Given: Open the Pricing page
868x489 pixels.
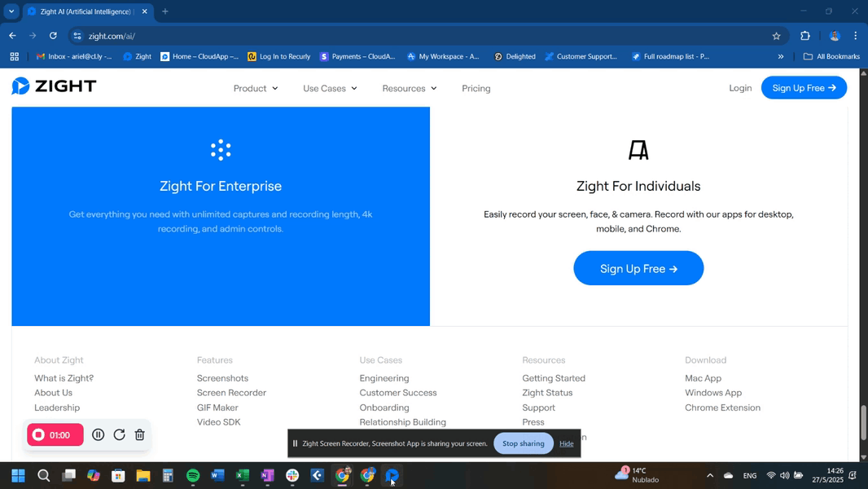Looking at the screenshot, I should (476, 88).
